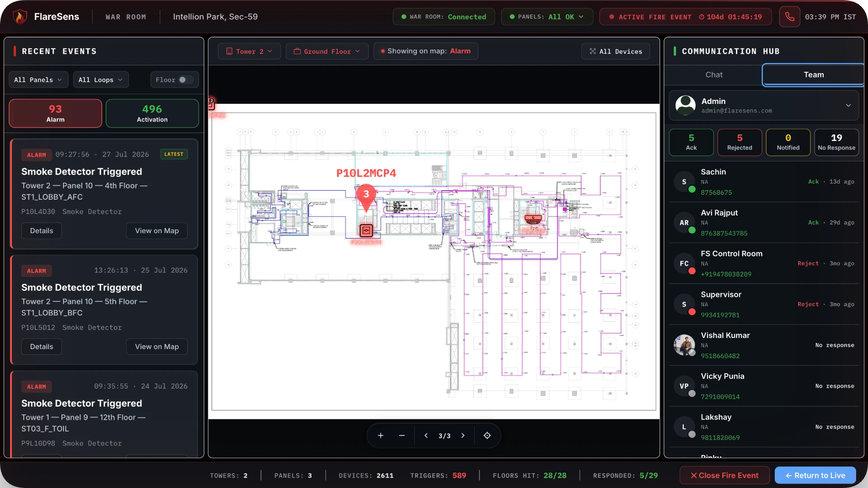Click the 3/3 page indicator
The image size is (868, 488).
444,436
